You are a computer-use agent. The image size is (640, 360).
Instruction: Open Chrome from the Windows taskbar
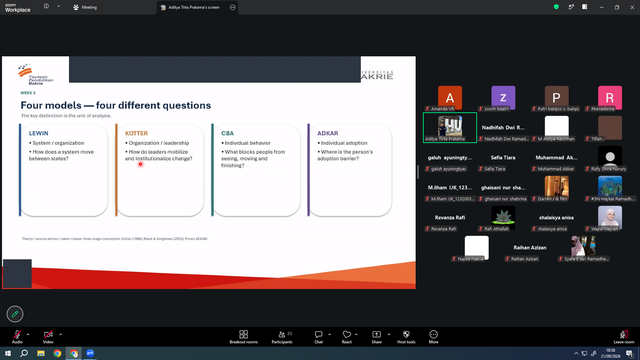coord(57,353)
